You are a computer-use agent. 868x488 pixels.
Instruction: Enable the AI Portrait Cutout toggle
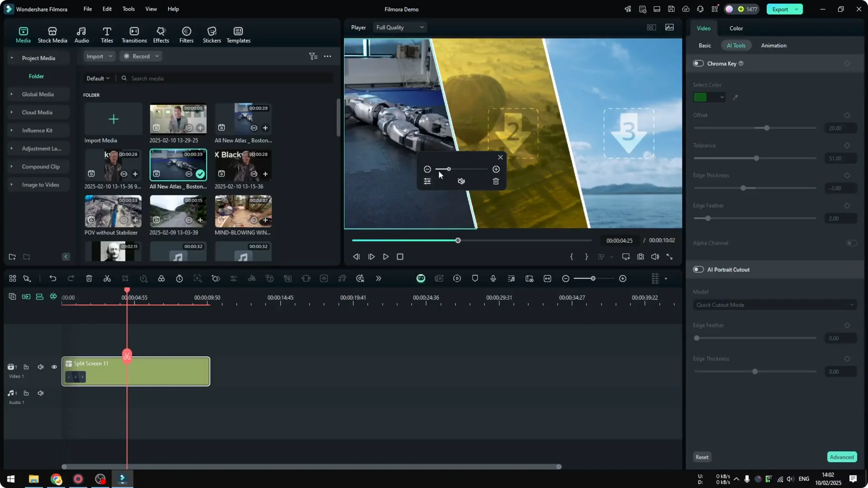tap(698, 270)
